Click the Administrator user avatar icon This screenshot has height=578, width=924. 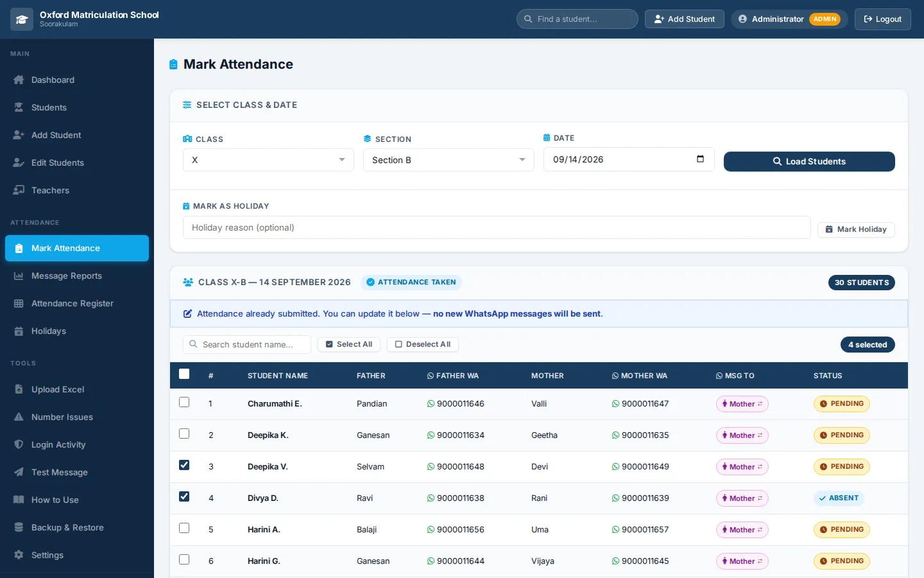click(x=742, y=19)
